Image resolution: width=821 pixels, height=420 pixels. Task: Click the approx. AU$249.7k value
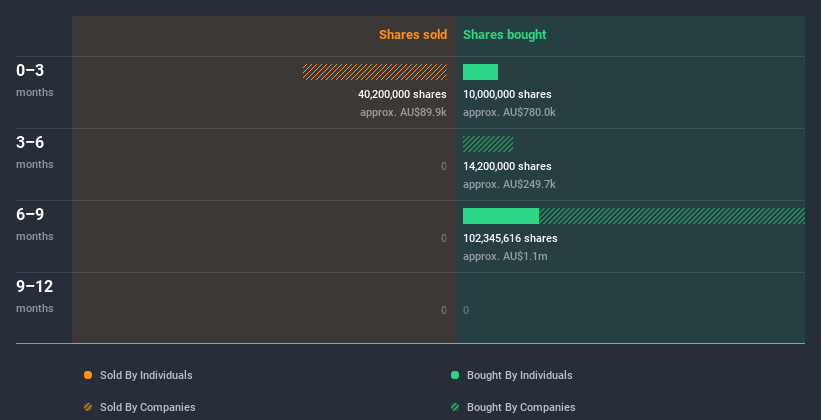[509, 184]
